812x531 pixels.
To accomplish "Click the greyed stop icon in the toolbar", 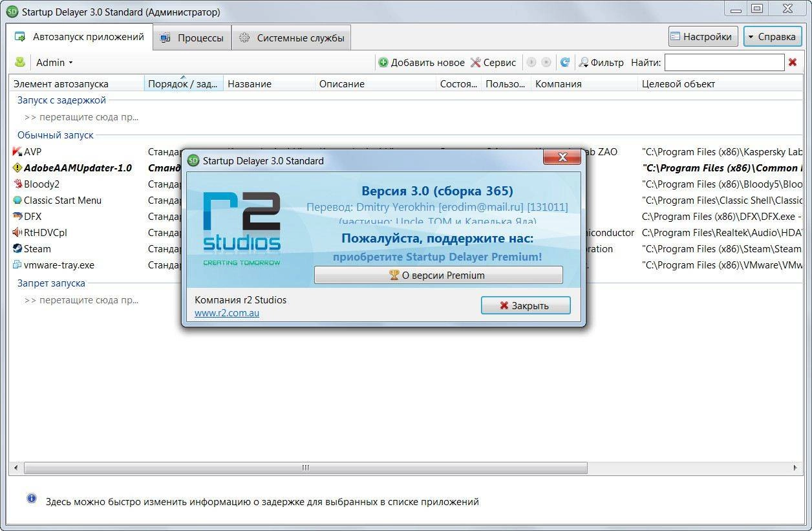I will click(546, 62).
